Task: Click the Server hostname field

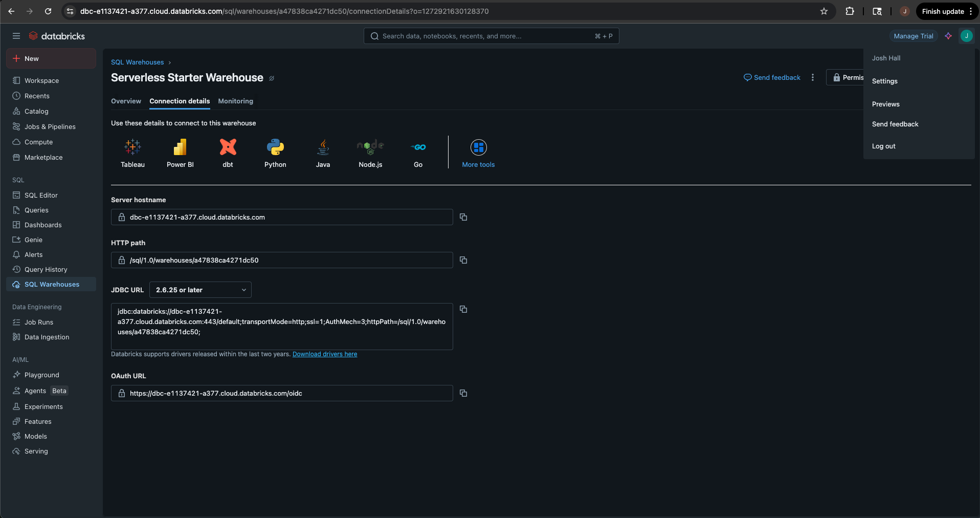Action: (x=282, y=217)
